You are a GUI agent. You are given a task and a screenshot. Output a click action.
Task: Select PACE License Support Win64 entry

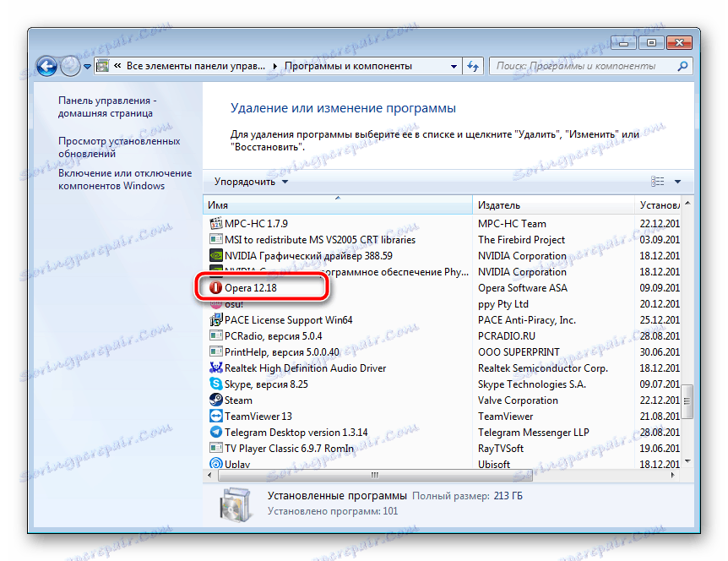click(288, 320)
